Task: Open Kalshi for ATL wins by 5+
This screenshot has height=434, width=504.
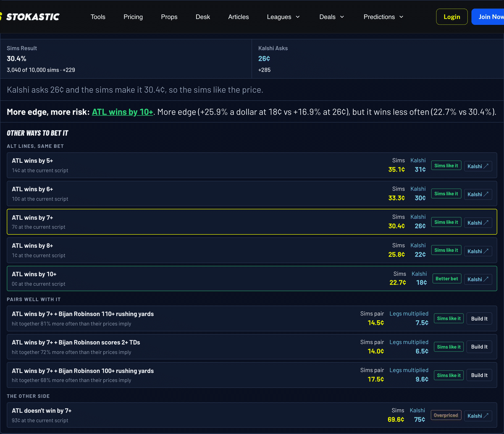Action: (478, 166)
